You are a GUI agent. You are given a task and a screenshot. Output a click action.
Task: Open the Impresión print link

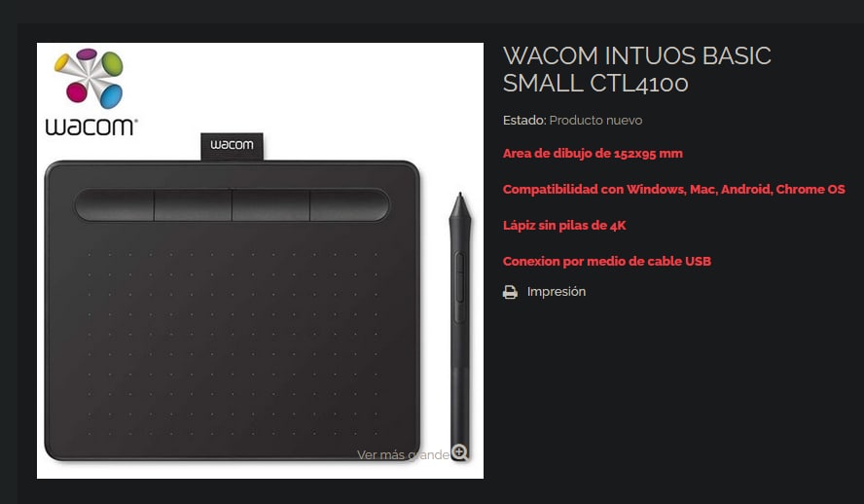click(x=556, y=291)
